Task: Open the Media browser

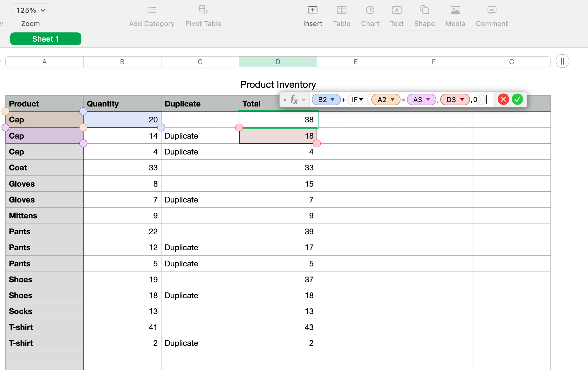Action: (455, 10)
